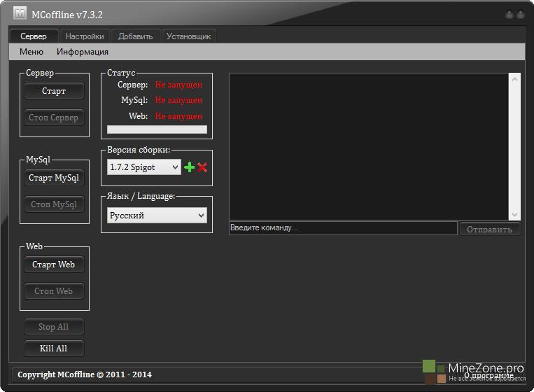Click the MCoffline logo in title bar

(x=20, y=14)
